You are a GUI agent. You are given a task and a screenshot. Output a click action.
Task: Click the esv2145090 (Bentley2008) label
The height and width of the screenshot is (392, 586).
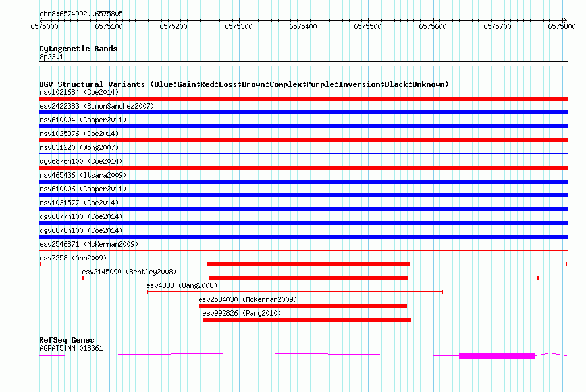click(x=129, y=272)
